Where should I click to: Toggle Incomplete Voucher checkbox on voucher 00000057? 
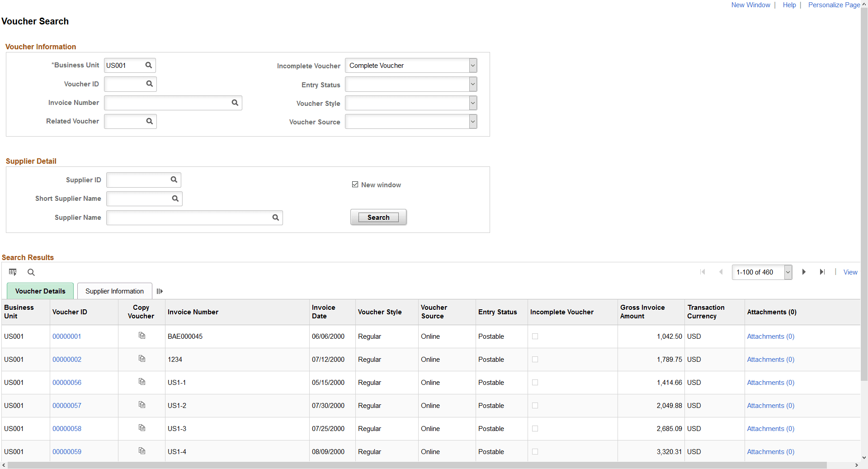pyautogui.click(x=535, y=406)
